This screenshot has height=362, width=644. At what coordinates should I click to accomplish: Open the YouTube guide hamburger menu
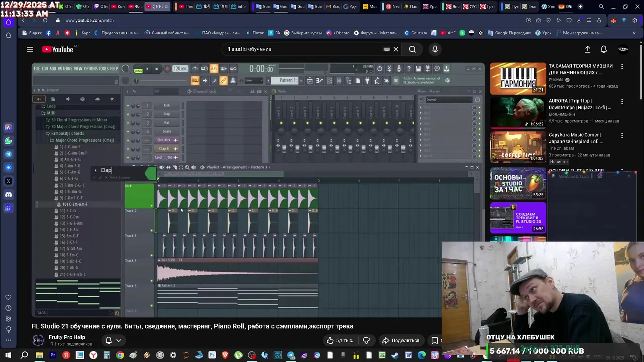(x=30, y=49)
